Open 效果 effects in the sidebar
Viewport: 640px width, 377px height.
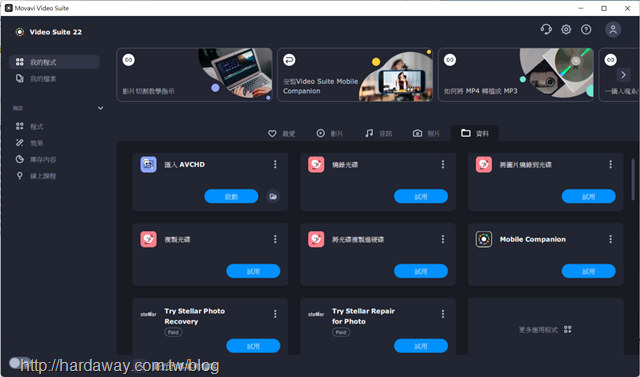click(54, 143)
